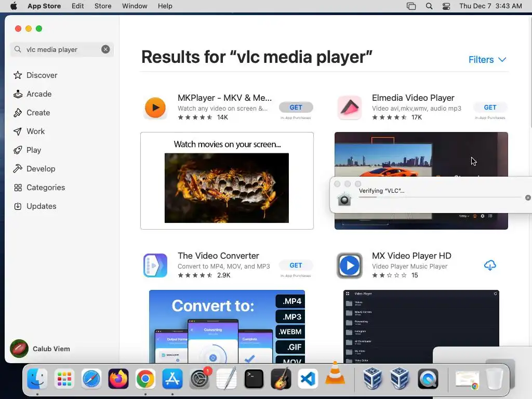Go to Arcade in the sidebar
Viewport: 532px width, 399px height.
[33, 94]
